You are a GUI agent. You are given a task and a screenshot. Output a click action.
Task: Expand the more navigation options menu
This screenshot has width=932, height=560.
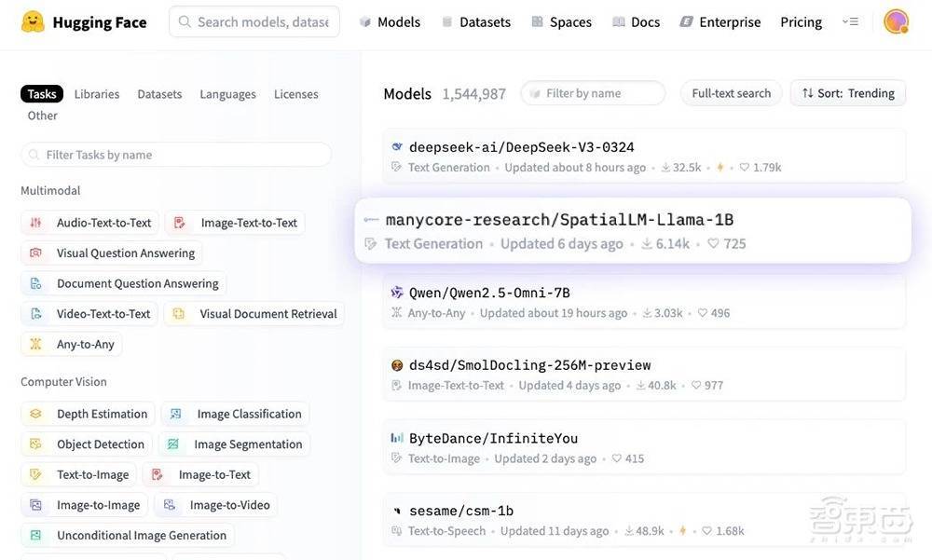coord(850,22)
